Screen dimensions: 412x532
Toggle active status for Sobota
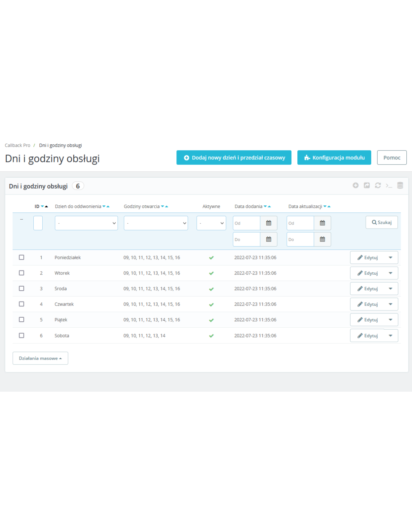point(211,336)
